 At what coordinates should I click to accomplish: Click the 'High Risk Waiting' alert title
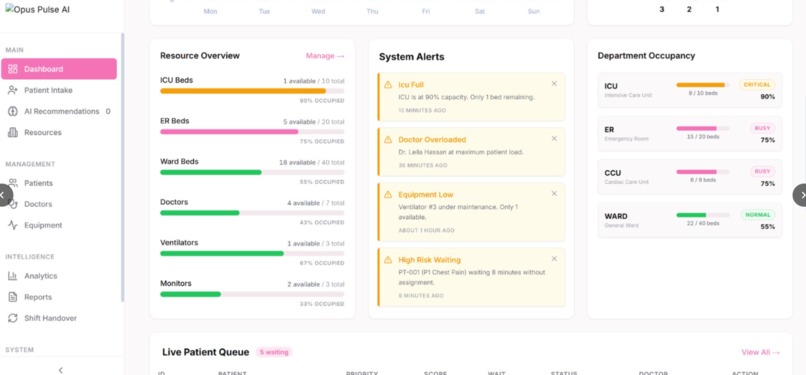click(429, 260)
